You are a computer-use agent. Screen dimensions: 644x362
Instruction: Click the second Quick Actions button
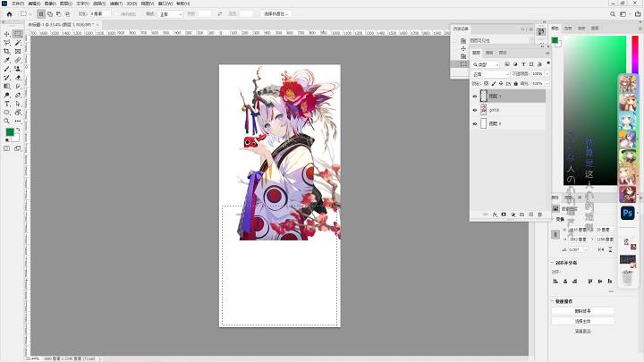(x=583, y=321)
